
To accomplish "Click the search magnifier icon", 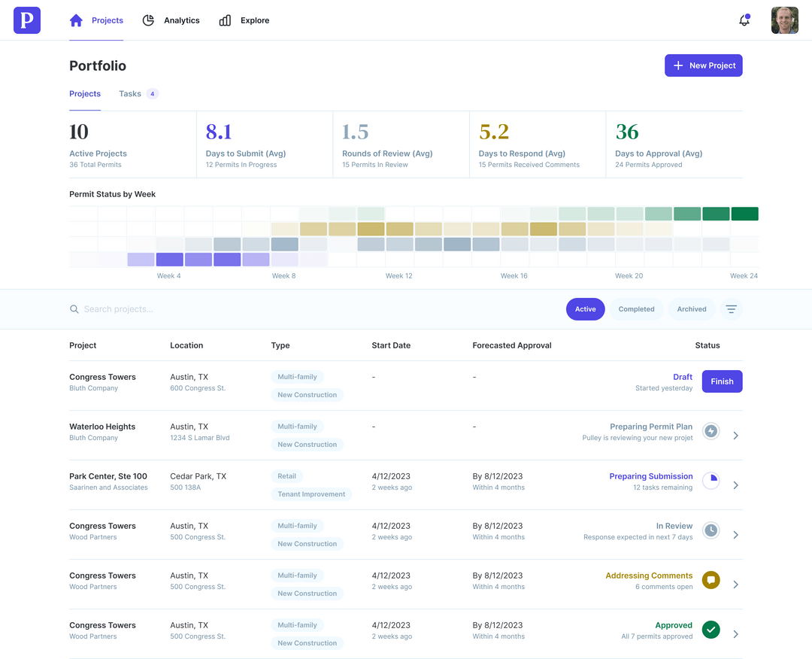I will pos(74,308).
